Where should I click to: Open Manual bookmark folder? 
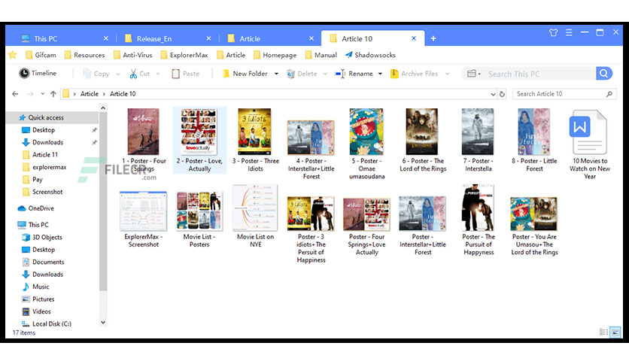321,55
